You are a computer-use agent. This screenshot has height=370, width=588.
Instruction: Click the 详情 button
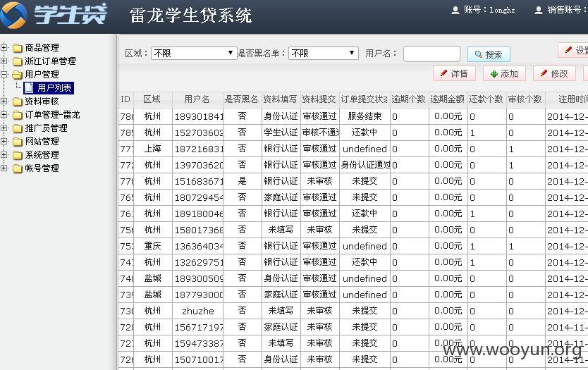(454, 73)
